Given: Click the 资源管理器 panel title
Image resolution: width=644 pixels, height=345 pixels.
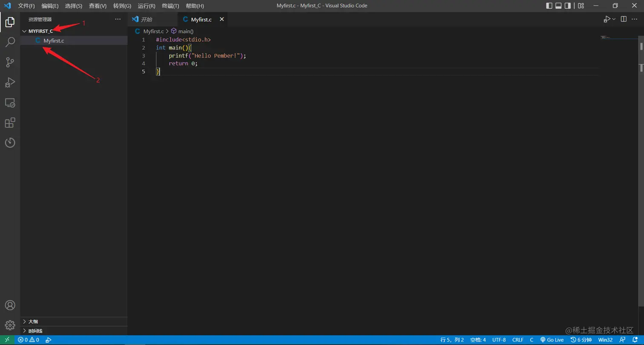Looking at the screenshot, I should tap(40, 20).
